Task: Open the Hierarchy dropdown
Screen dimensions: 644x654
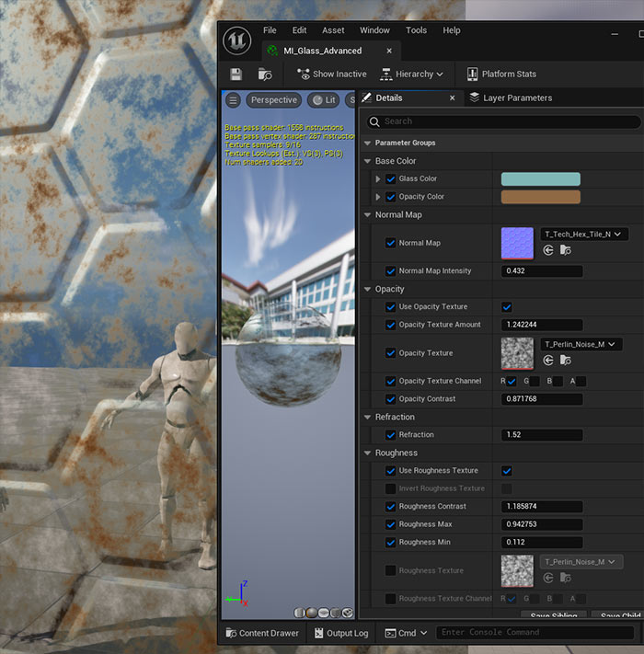Action: 412,75
